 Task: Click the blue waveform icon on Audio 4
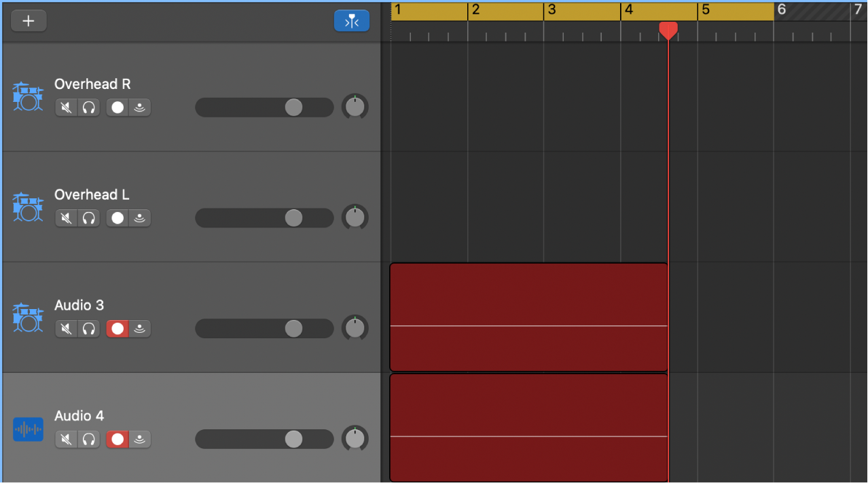(x=27, y=429)
